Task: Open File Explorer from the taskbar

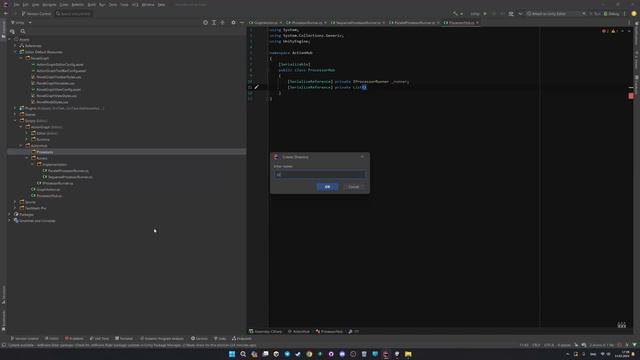Action: click(408, 354)
